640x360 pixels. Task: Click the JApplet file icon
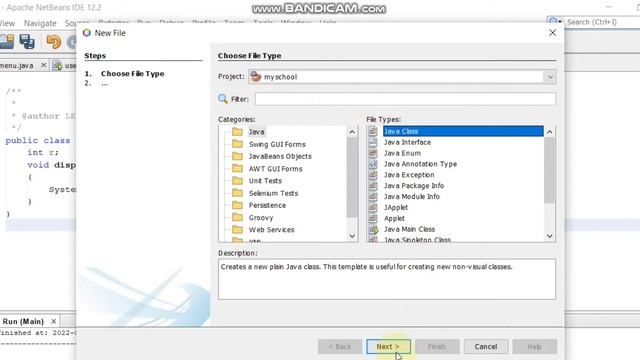click(373, 207)
